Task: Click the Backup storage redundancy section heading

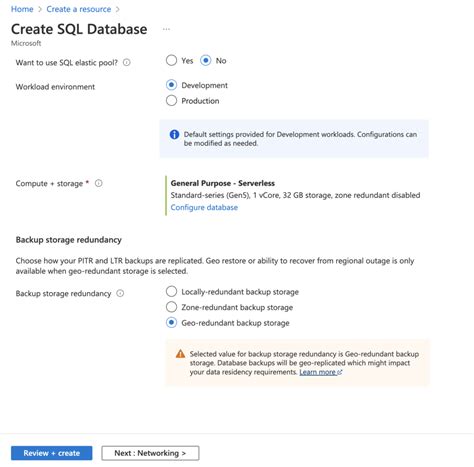Action: pyautogui.click(x=69, y=240)
